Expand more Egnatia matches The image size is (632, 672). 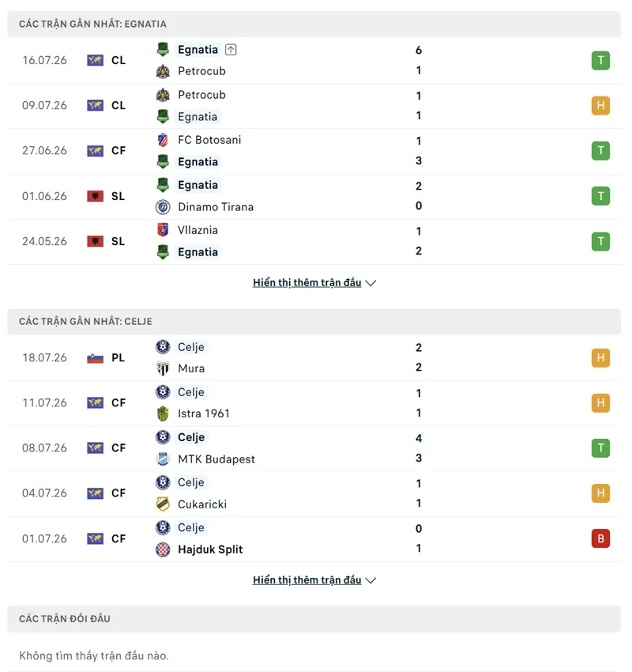tap(314, 283)
